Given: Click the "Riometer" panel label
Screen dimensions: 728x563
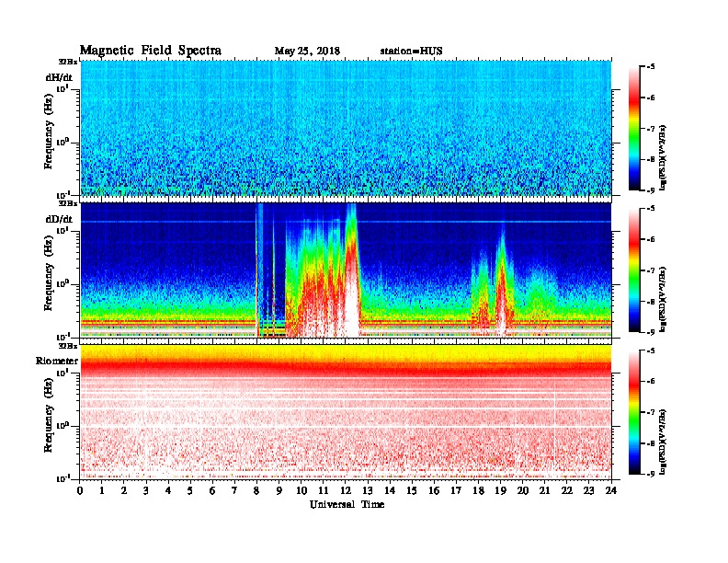Looking at the screenshot, I should pyautogui.click(x=57, y=361).
